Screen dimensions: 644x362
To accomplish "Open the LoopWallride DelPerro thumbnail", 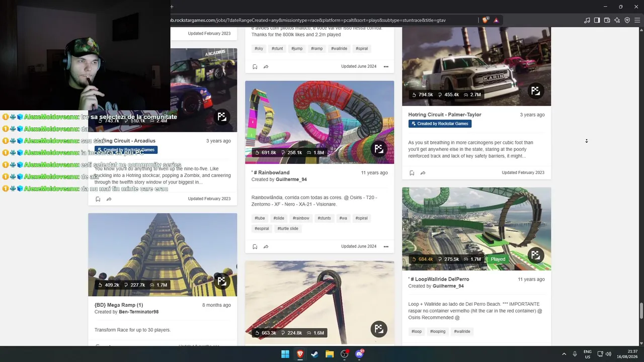I will pyautogui.click(x=476, y=229).
